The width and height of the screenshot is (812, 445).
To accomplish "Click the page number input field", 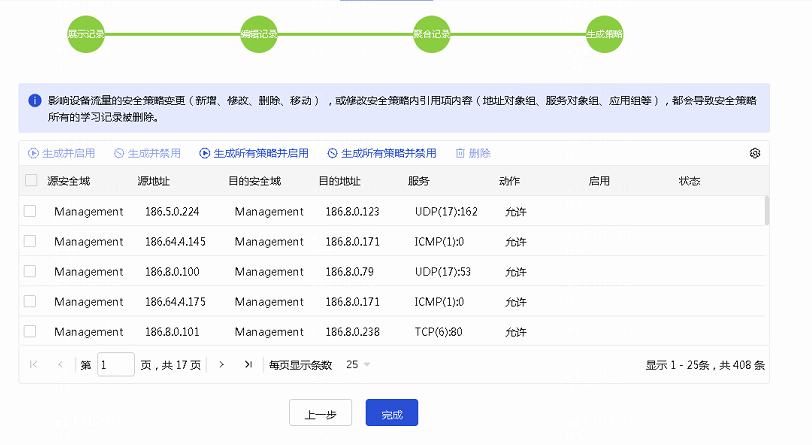I will (x=116, y=365).
